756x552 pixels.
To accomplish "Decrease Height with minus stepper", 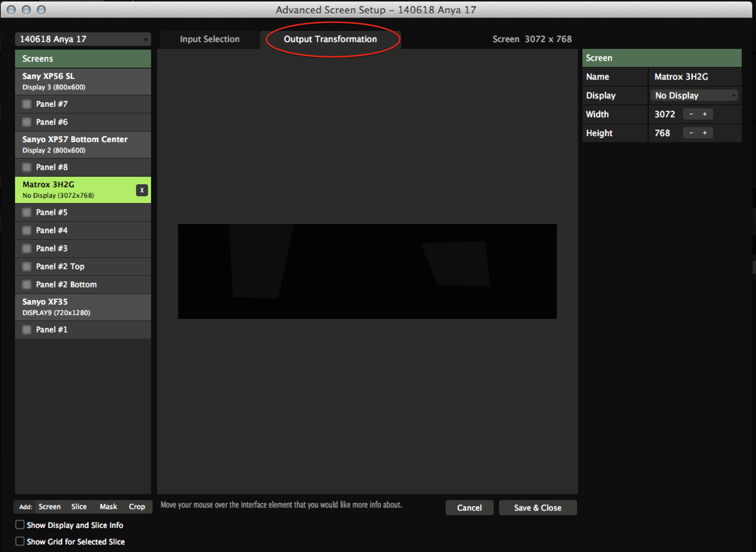I will 691,133.
